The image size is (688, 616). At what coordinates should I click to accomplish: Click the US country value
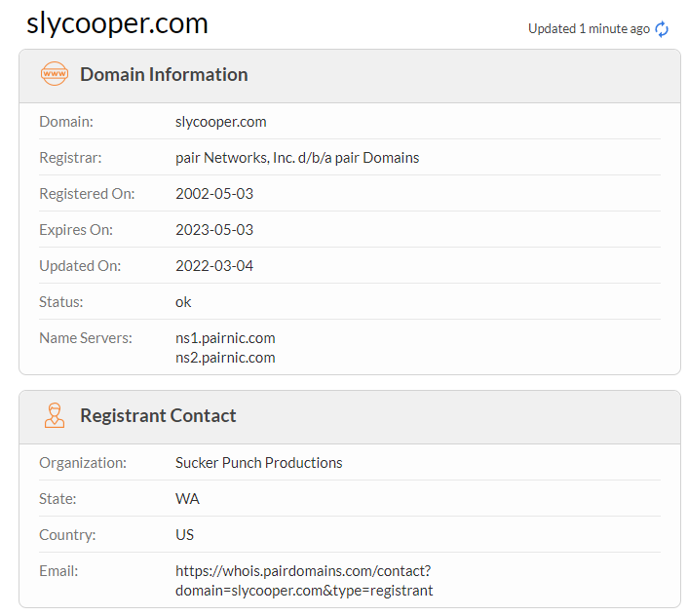(x=184, y=535)
